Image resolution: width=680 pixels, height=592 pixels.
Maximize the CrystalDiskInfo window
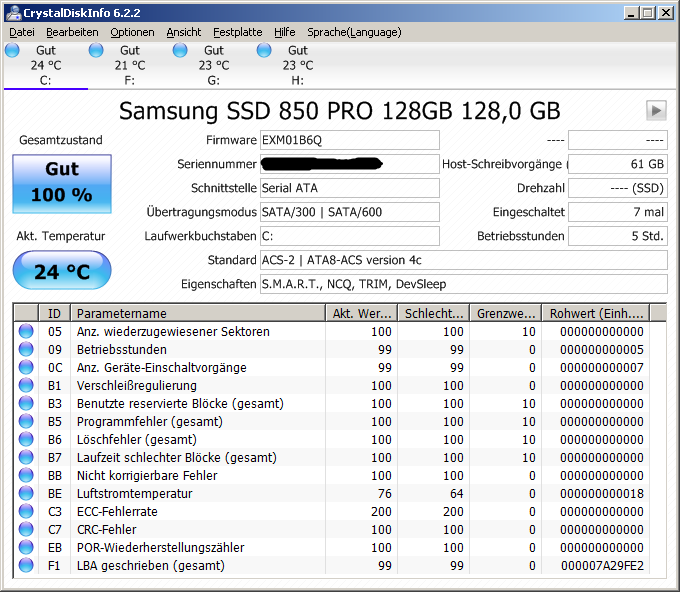coord(648,13)
